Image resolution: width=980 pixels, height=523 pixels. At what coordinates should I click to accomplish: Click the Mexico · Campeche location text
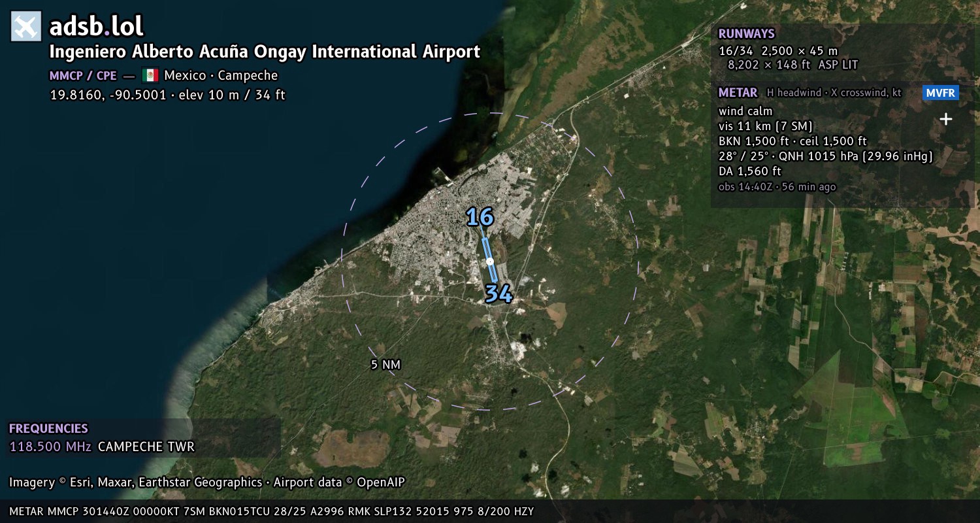coord(221,76)
